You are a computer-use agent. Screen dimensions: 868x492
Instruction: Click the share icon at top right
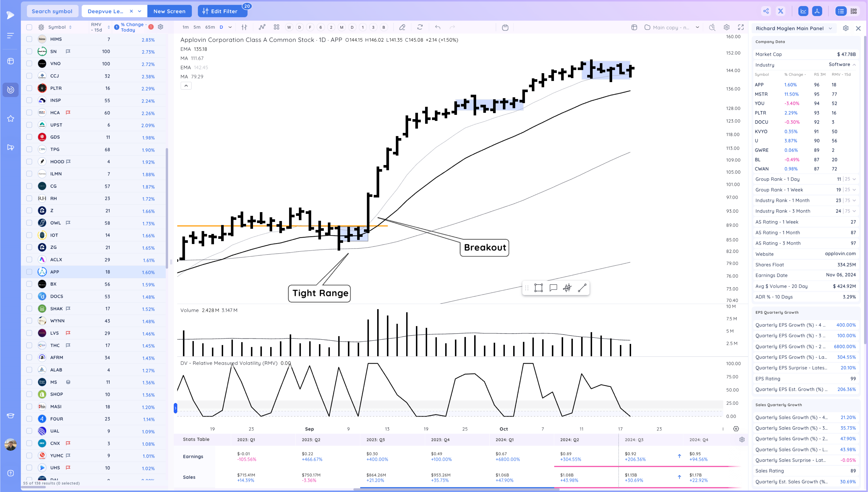click(766, 11)
